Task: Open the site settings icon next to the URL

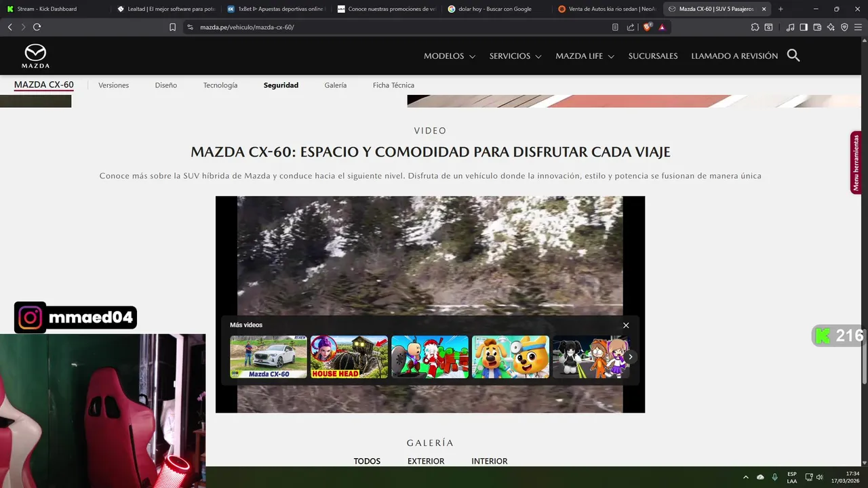Action: (190, 27)
